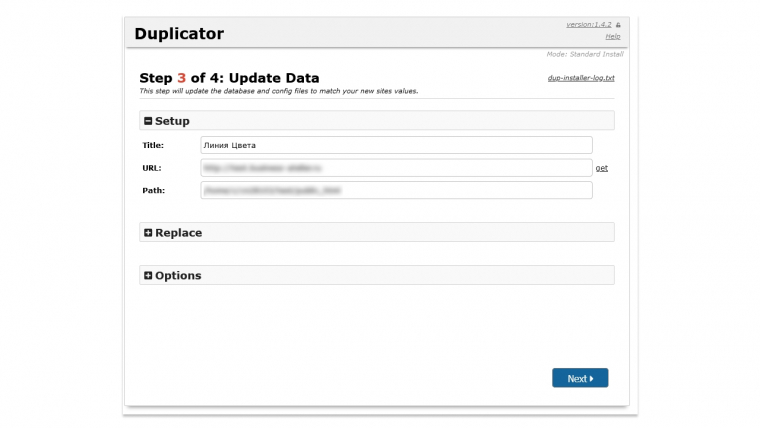The height and width of the screenshot is (428, 760).
Task: Click the plus icon next to Replace
Action: click(148, 233)
